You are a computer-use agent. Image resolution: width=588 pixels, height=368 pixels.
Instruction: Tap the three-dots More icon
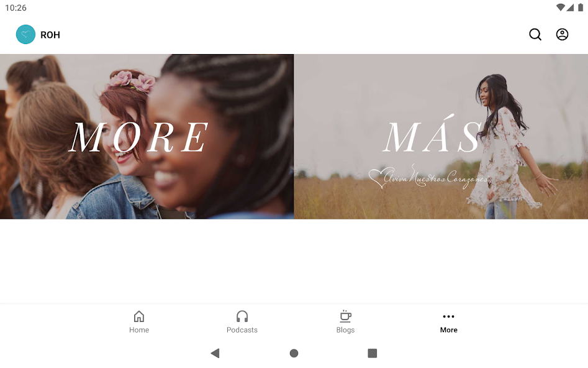click(448, 316)
